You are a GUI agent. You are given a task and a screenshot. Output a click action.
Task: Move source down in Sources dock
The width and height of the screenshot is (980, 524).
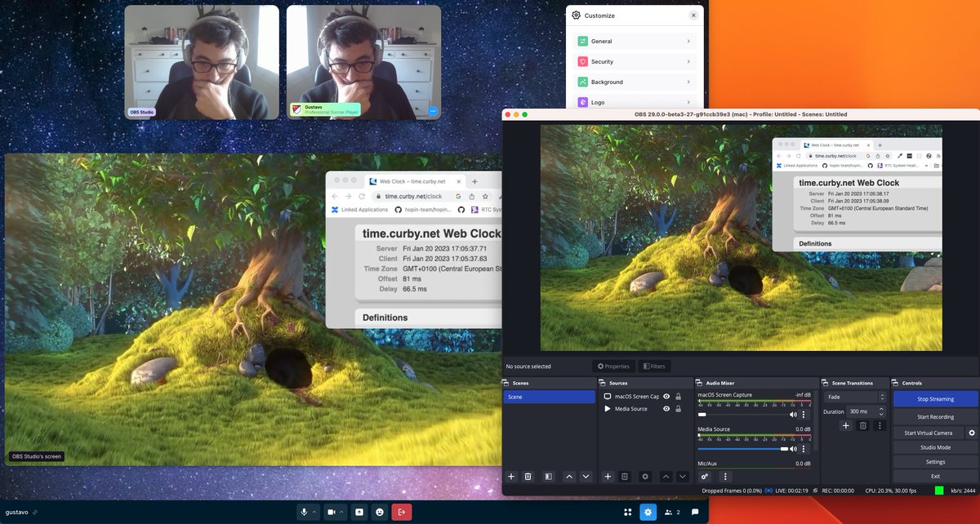[x=683, y=476]
